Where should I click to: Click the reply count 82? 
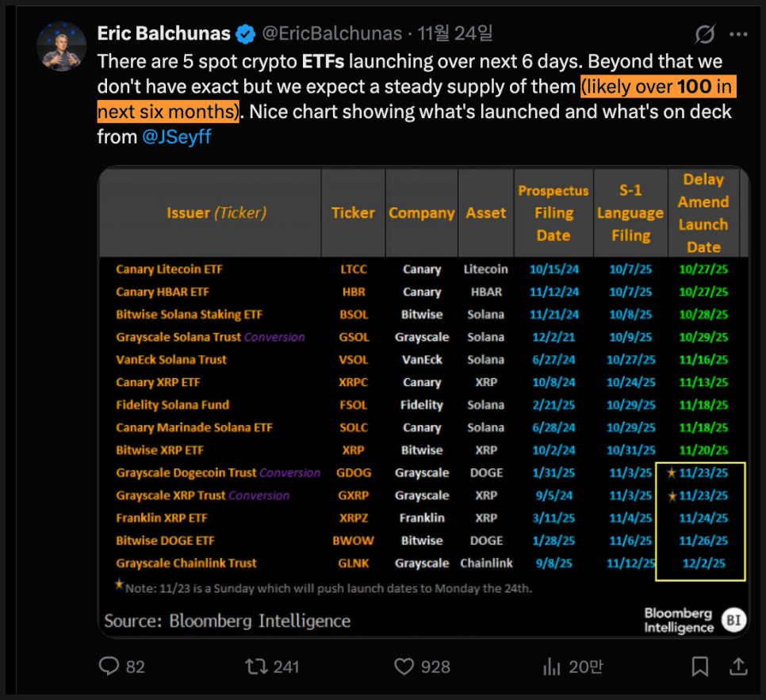[x=136, y=667]
